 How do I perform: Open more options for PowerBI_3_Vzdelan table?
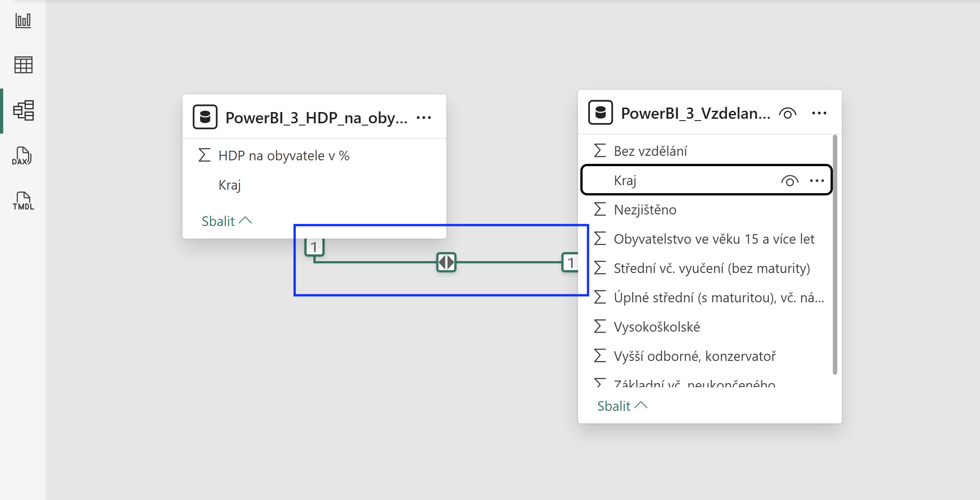click(x=819, y=113)
